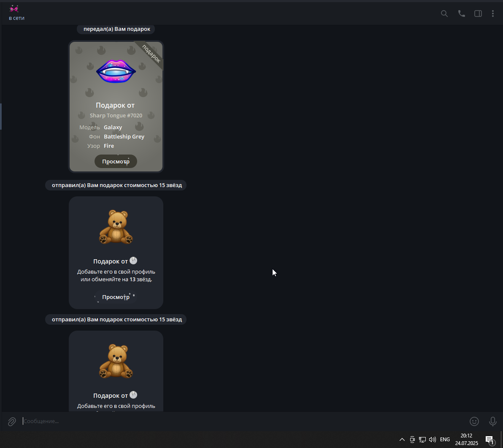Click the first teddy bear image
Viewport: 503px width, 448px height.
pos(116,227)
